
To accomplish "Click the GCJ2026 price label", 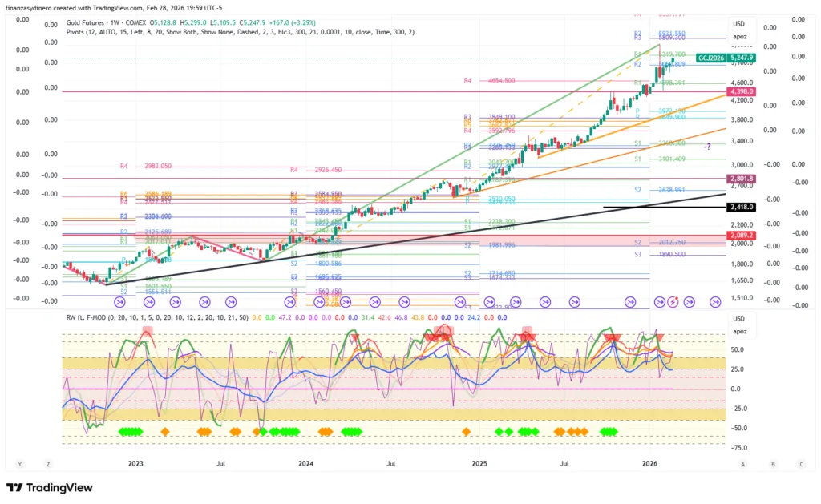I will click(712, 58).
